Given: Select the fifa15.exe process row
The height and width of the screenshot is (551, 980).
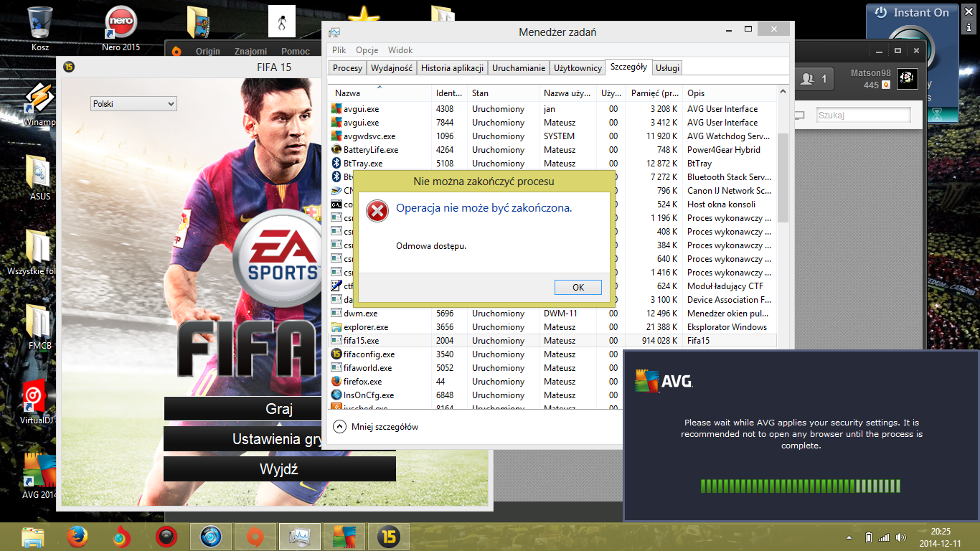Looking at the screenshot, I should (x=552, y=341).
